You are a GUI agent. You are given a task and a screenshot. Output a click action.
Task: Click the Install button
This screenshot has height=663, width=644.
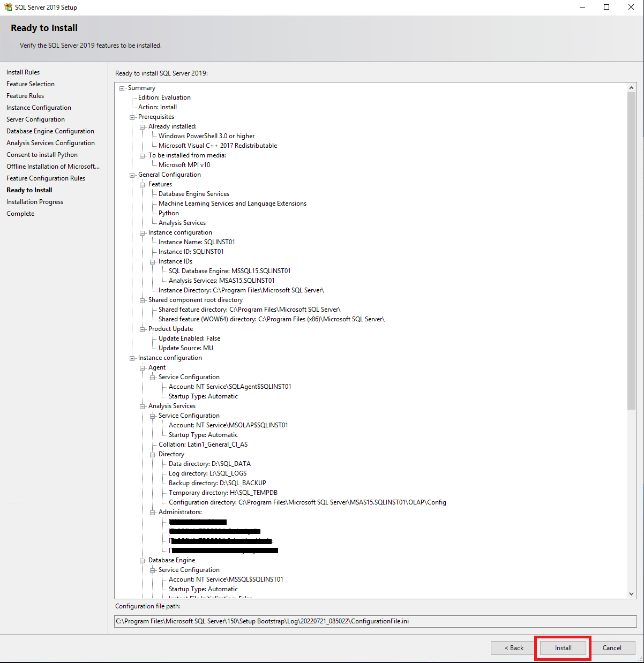563,648
